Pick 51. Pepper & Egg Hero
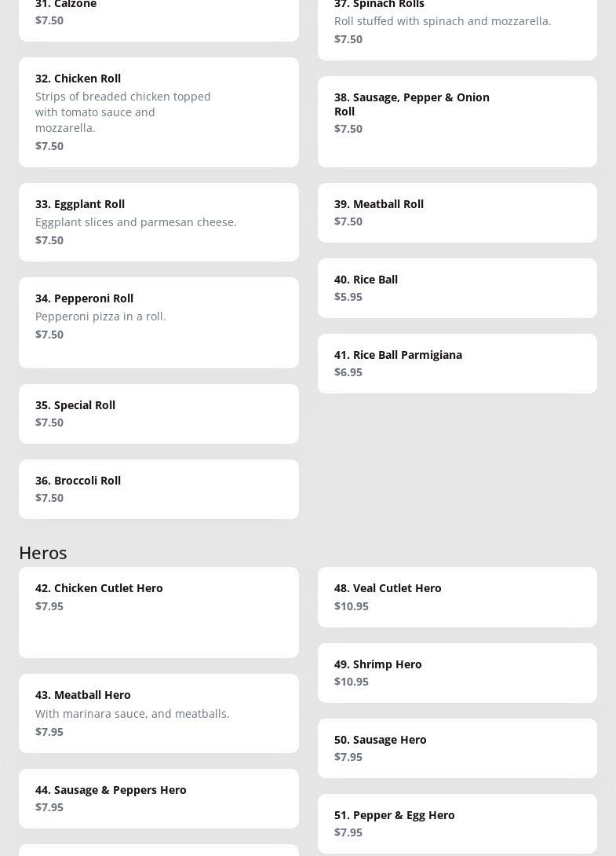Screen dimensions: 616x856 coord(457,823)
